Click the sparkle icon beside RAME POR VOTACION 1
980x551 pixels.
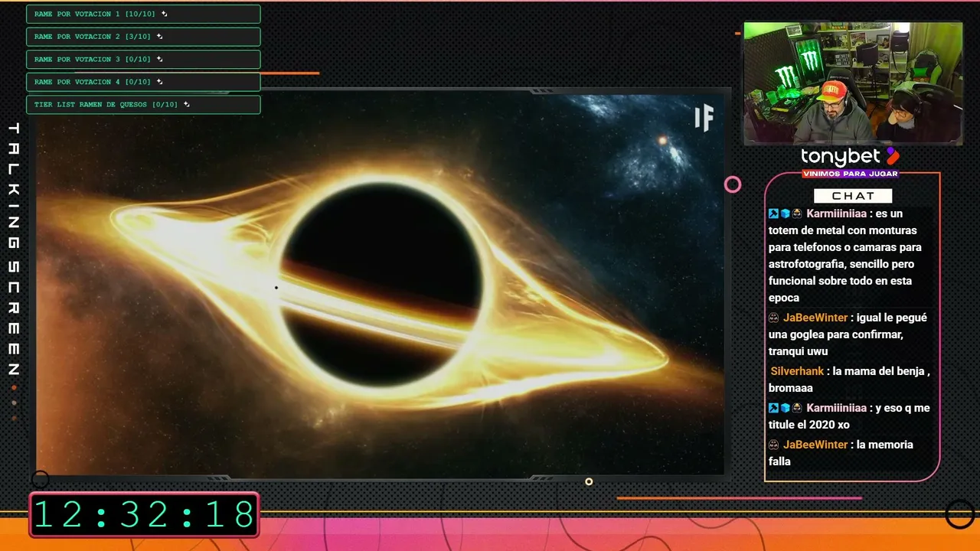pos(165,14)
